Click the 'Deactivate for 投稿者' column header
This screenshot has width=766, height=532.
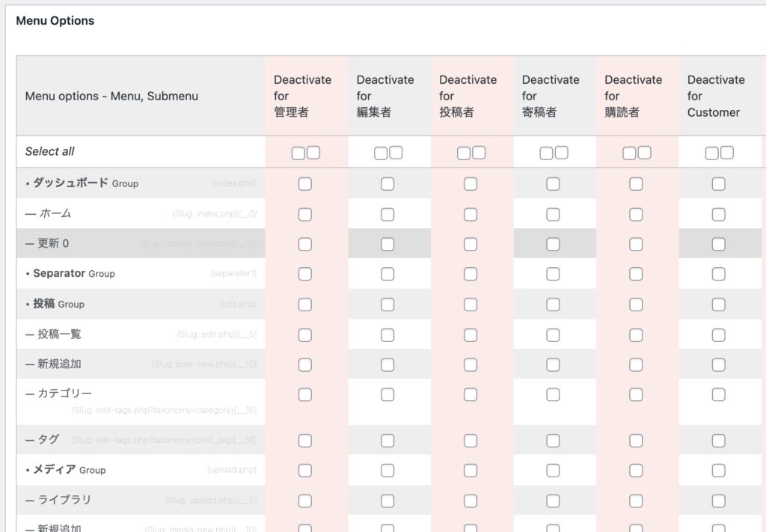click(x=468, y=96)
